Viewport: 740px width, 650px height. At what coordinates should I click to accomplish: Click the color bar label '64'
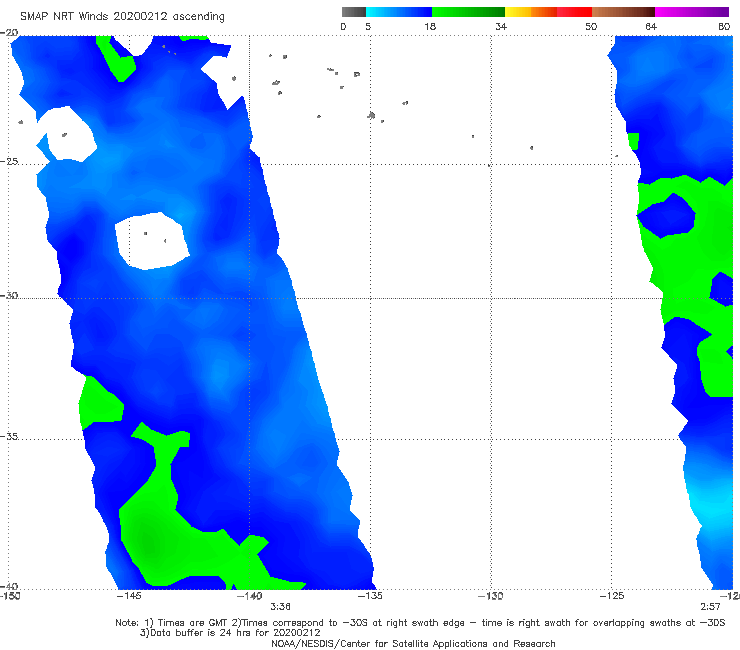pyautogui.click(x=651, y=26)
